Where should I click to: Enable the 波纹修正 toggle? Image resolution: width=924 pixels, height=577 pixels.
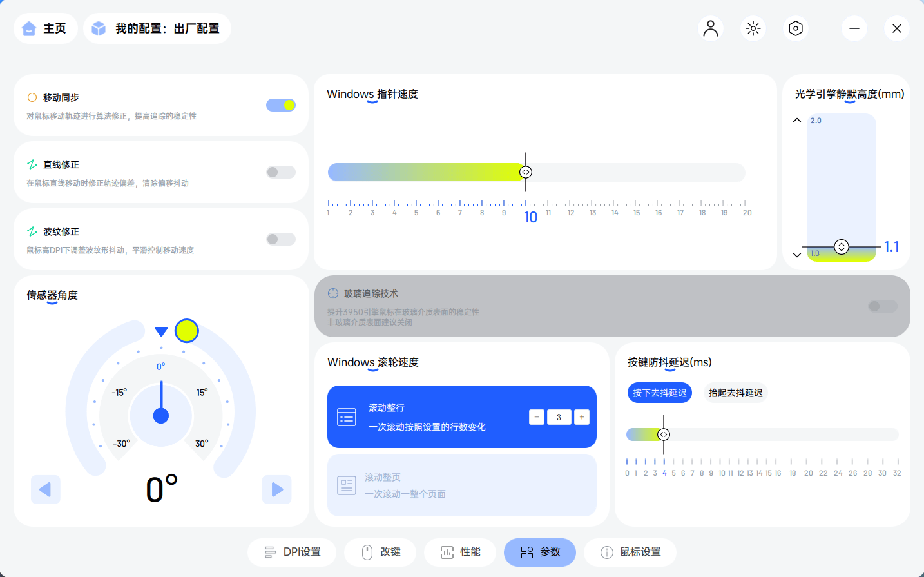pyautogui.click(x=281, y=239)
